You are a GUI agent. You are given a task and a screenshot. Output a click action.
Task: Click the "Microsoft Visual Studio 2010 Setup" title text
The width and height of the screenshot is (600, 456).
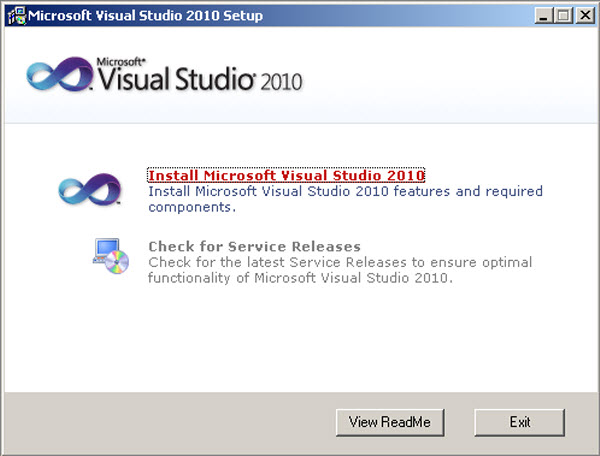click(x=145, y=16)
